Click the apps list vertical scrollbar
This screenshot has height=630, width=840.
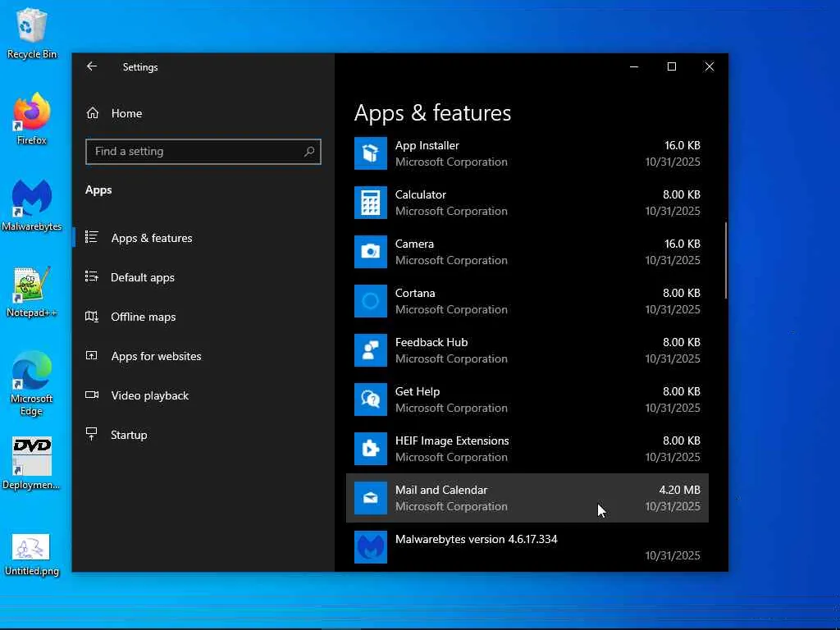coord(725,260)
